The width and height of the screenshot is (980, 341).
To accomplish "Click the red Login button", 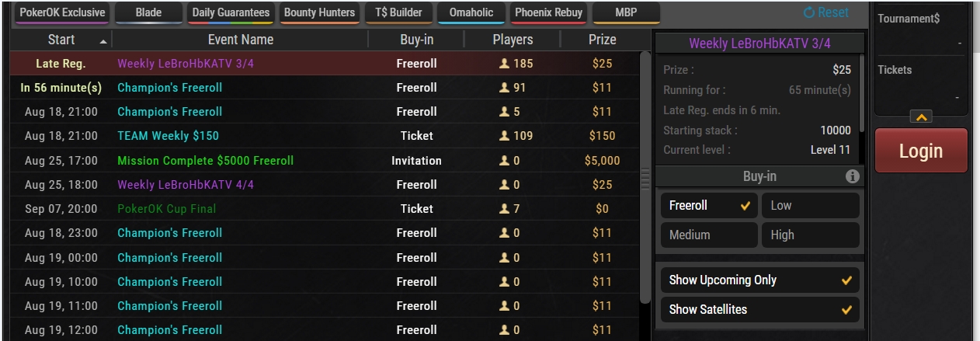I will (x=921, y=151).
